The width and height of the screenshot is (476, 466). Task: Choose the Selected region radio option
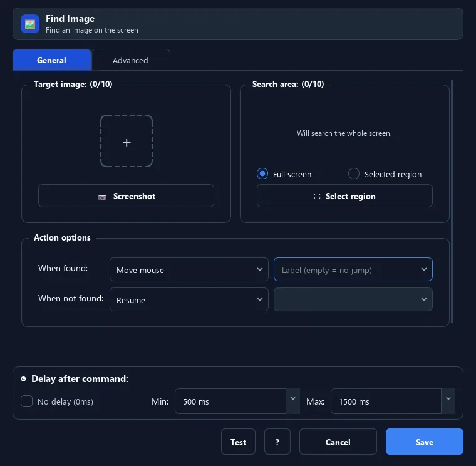point(354,174)
